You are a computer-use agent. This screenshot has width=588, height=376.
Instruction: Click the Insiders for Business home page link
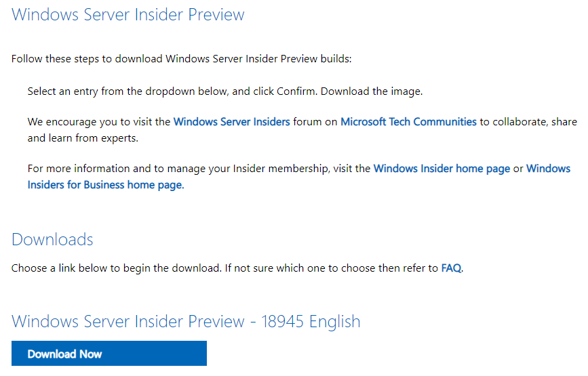click(x=106, y=185)
